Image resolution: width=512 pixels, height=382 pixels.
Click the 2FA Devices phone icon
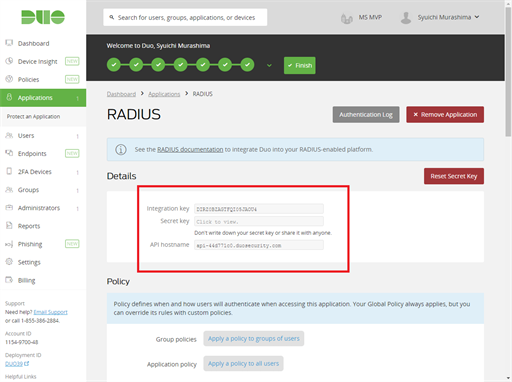pyautogui.click(x=9, y=171)
